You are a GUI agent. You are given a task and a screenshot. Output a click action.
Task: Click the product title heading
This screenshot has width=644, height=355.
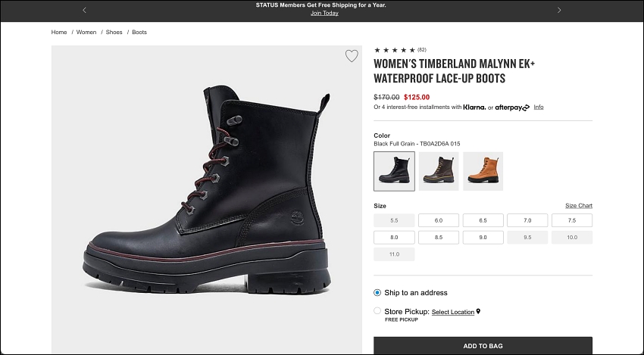point(455,71)
